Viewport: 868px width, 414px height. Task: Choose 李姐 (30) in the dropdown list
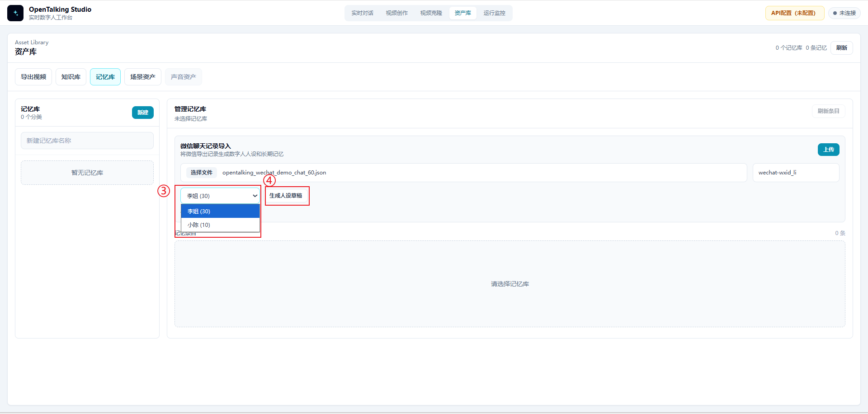[x=220, y=211]
